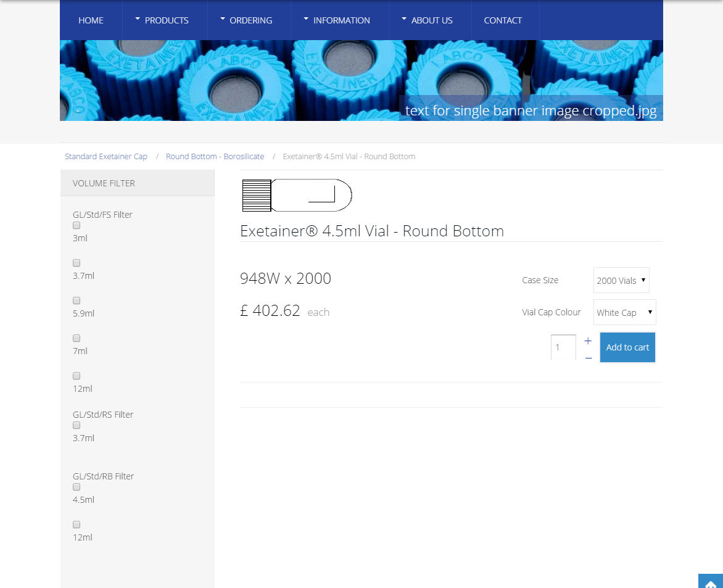Click the scroll-to-top arrow icon
The height and width of the screenshot is (588, 723).
711,581
